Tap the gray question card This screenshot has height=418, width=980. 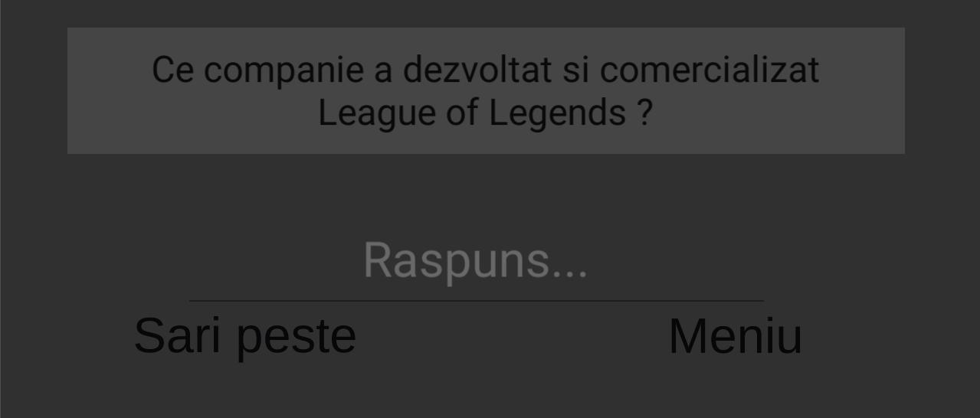[486, 91]
